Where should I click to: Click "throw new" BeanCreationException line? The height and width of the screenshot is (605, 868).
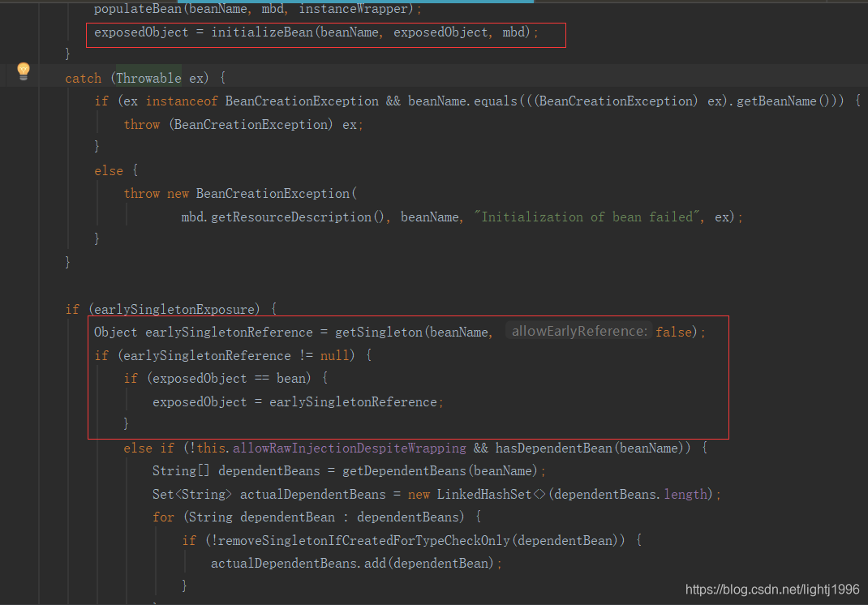tap(240, 194)
